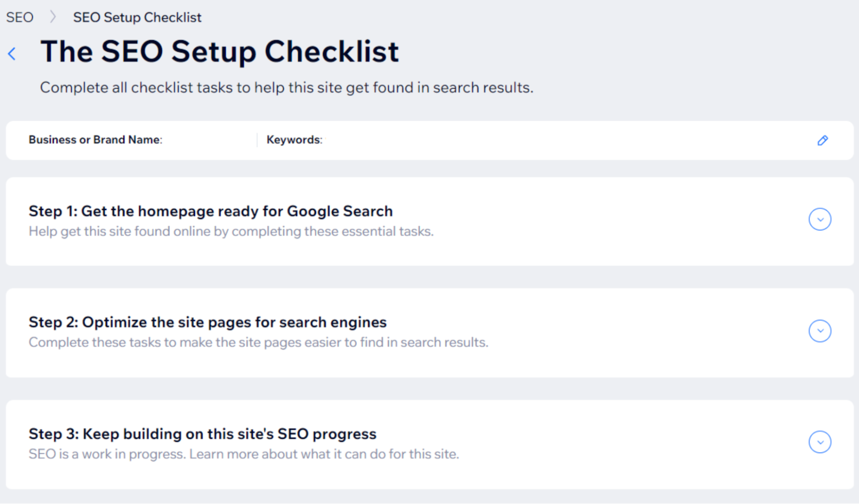Image resolution: width=859 pixels, height=504 pixels.
Task: Open Step 1 homepage Google Search heading
Action: 211,211
